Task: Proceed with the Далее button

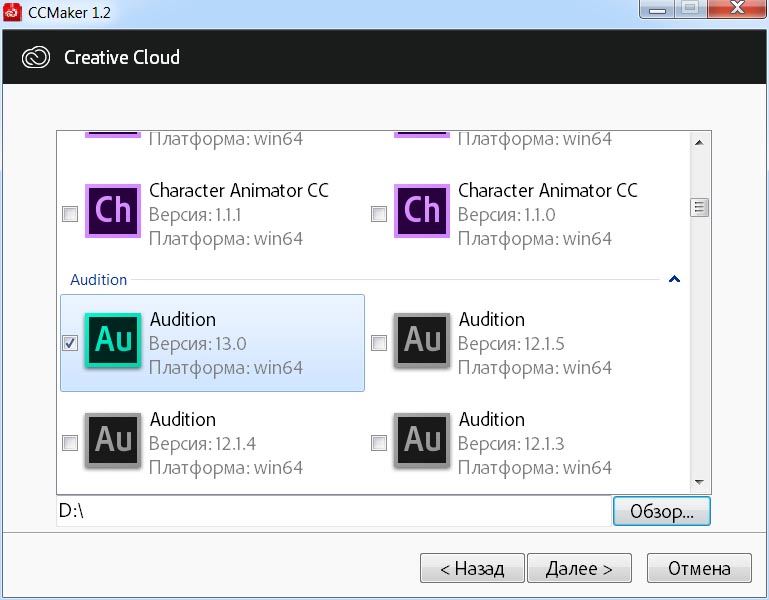Action: coord(579,568)
